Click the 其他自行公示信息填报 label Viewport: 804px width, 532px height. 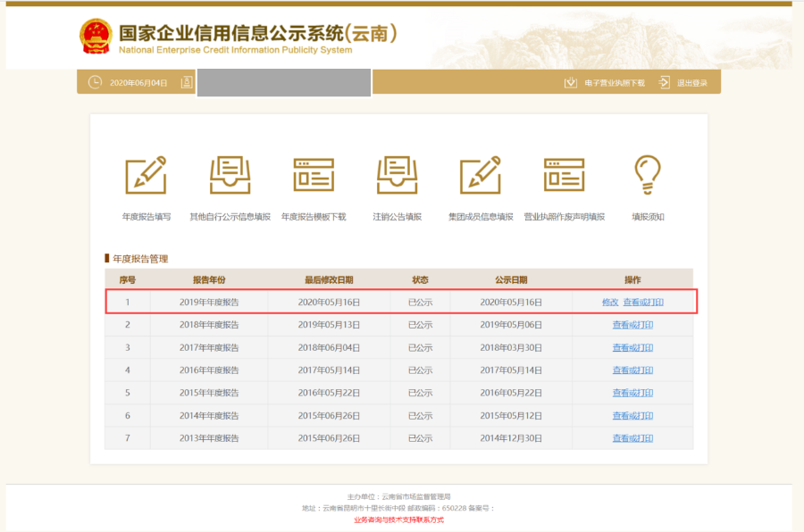point(230,217)
